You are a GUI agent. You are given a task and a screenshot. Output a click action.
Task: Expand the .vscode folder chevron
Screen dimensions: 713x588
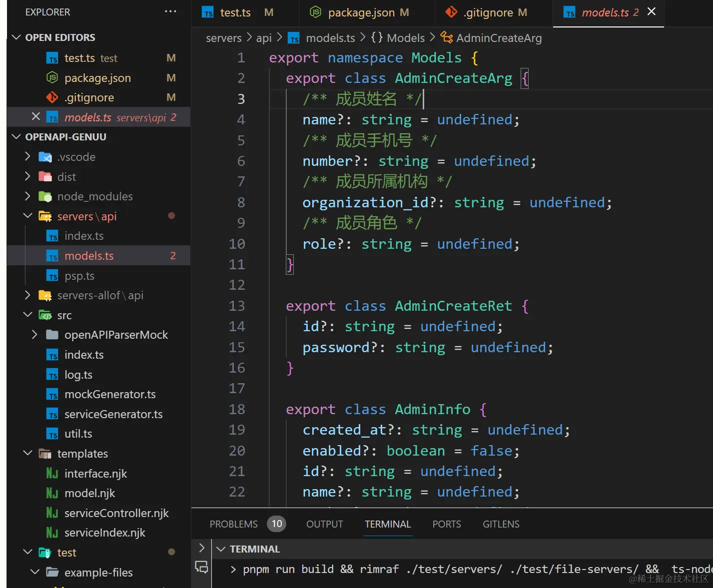point(27,156)
